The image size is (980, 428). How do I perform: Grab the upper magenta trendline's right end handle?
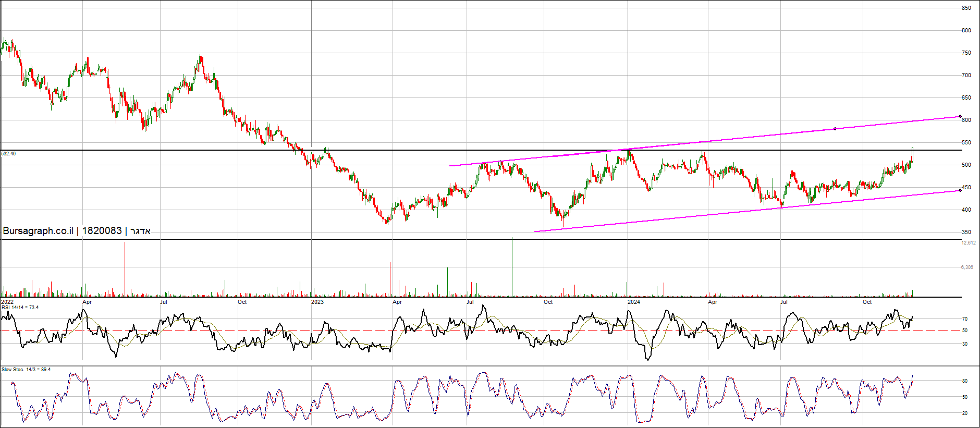960,116
